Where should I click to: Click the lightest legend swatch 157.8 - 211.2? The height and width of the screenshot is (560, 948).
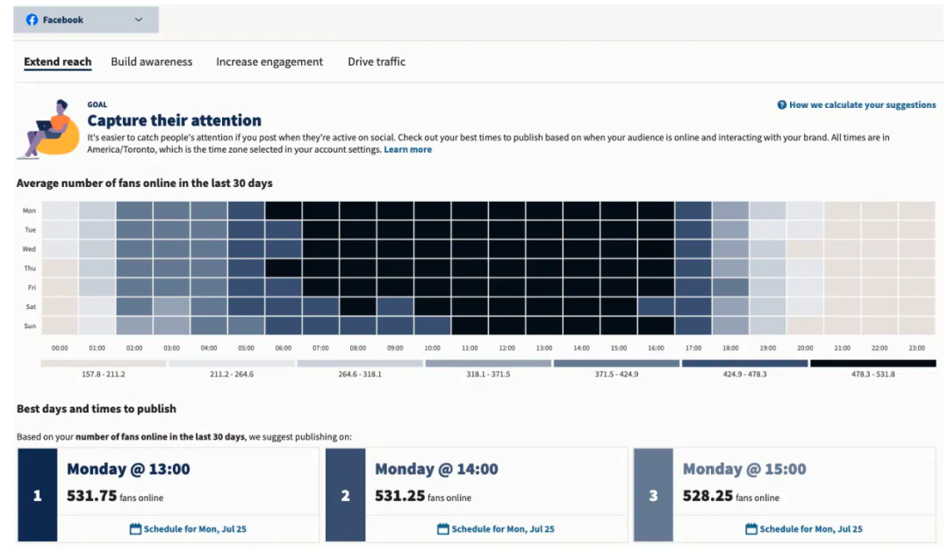(103, 363)
